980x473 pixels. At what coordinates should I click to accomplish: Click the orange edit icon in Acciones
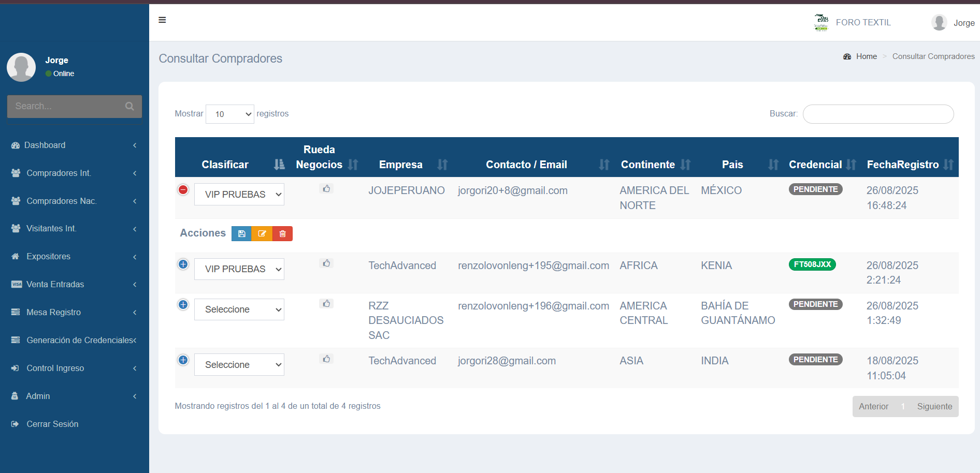point(262,234)
